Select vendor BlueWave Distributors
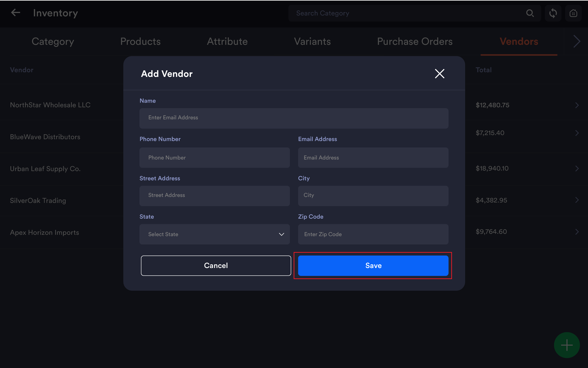The height and width of the screenshot is (368, 588). click(x=45, y=137)
